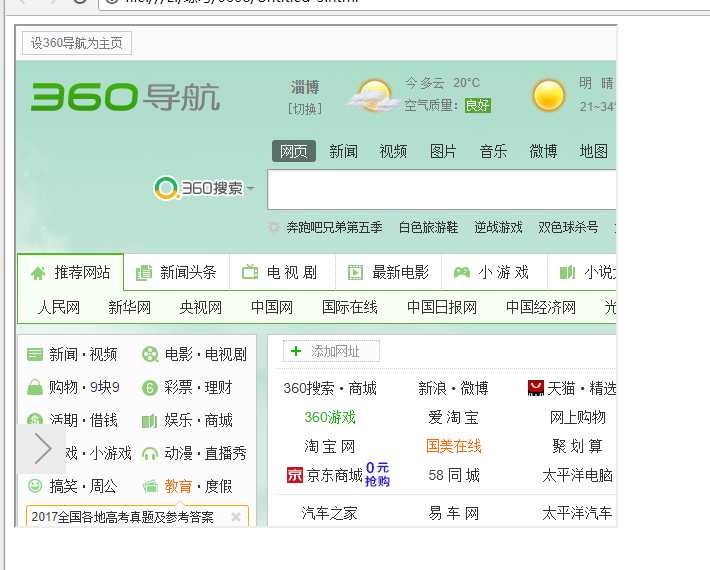Open the 网上购物 link
710x570 pixels.
pos(578,417)
